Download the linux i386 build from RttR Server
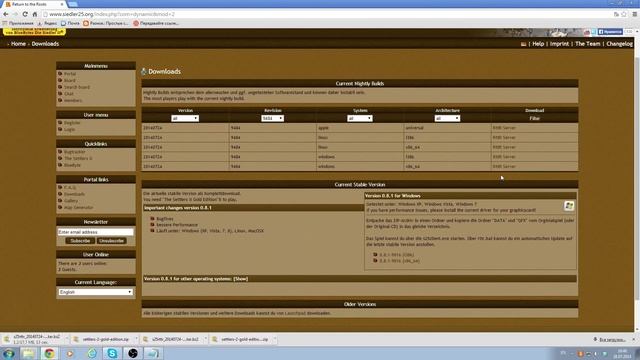The image size is (640, 360). pyautogui.click(x=504, y=138)
